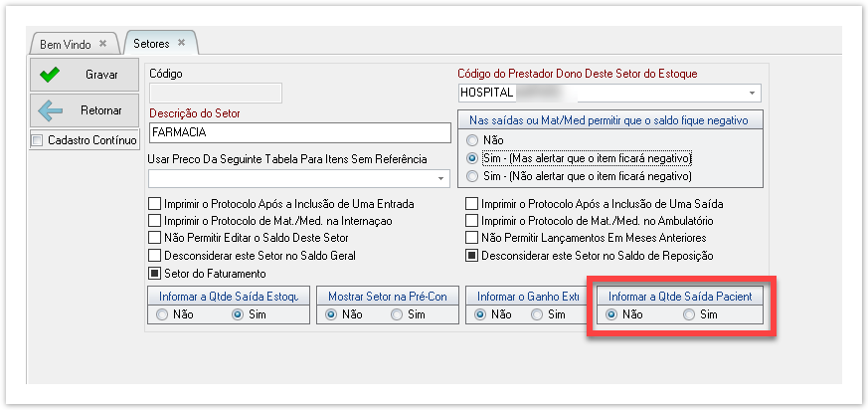Close the Bem Vindo tab
The width and height of the screenshot is (868, 410).
tap(103, 44)
